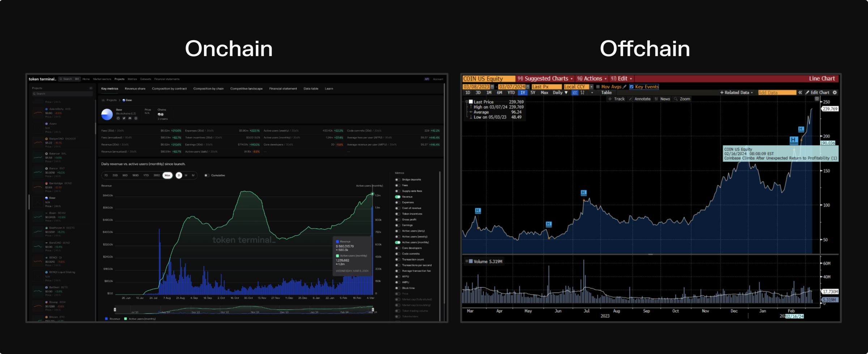Screen dimensions: 868x354
Task: Open the Edit dropdown menu
Action: (621, 79)
